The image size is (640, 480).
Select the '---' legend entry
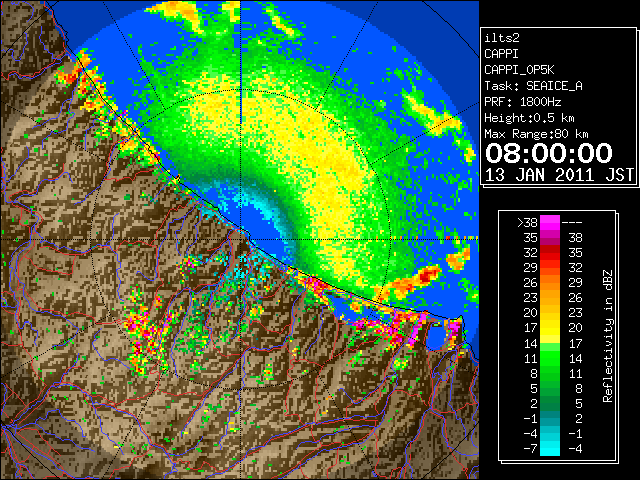pyautogui.click(x=572, y=222)
